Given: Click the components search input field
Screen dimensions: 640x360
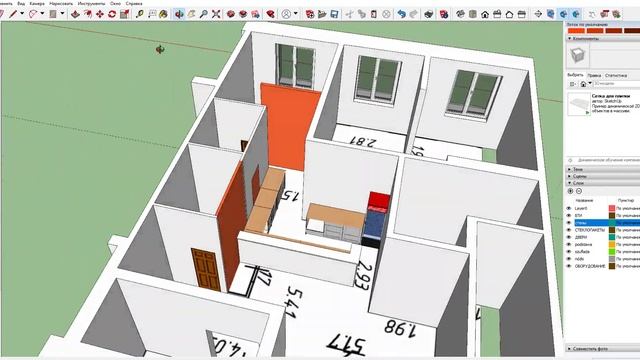Looking at the screenshot, I should click(616, 84).
